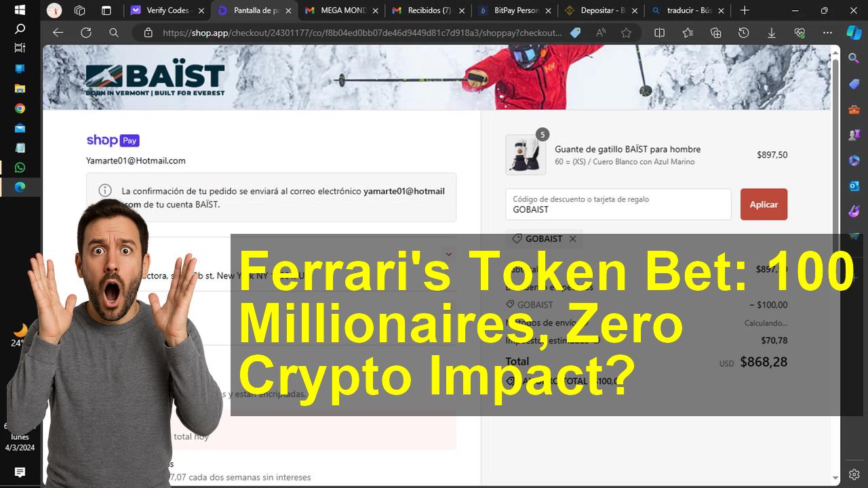The width and height of the screenshot is (868, 488).
Task: Open sidebar settings gear icon
Action: (854, 474)
